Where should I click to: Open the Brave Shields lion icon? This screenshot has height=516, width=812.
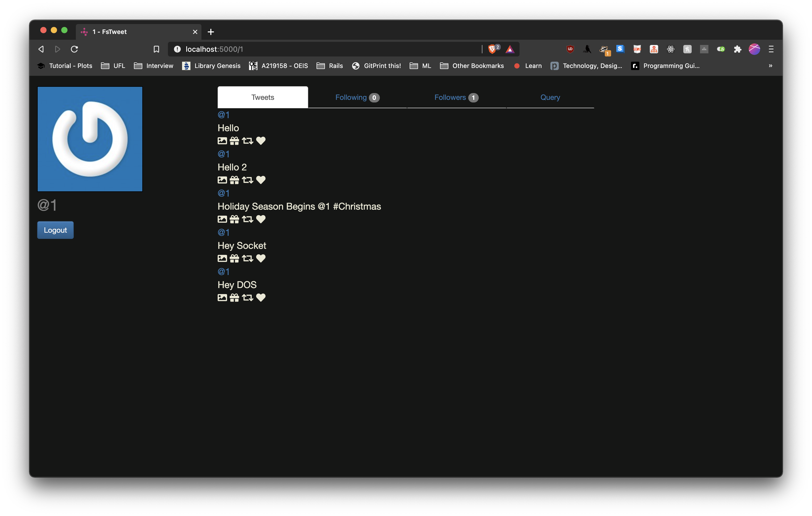click(492, 49)
